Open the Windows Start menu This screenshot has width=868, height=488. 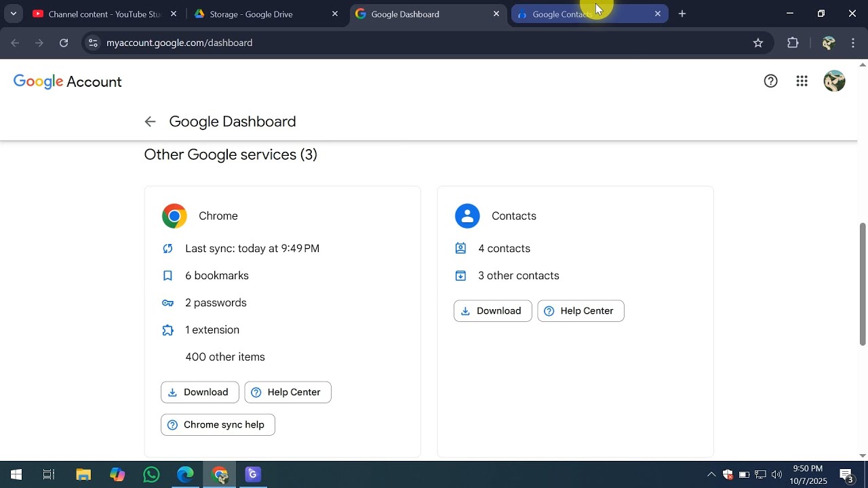tap(16, 474)
